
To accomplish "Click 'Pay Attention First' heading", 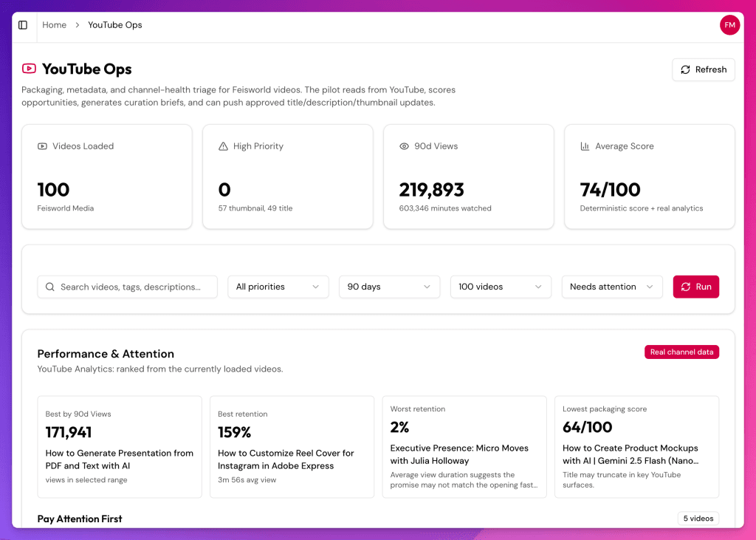I will click(x=80, y=519).
